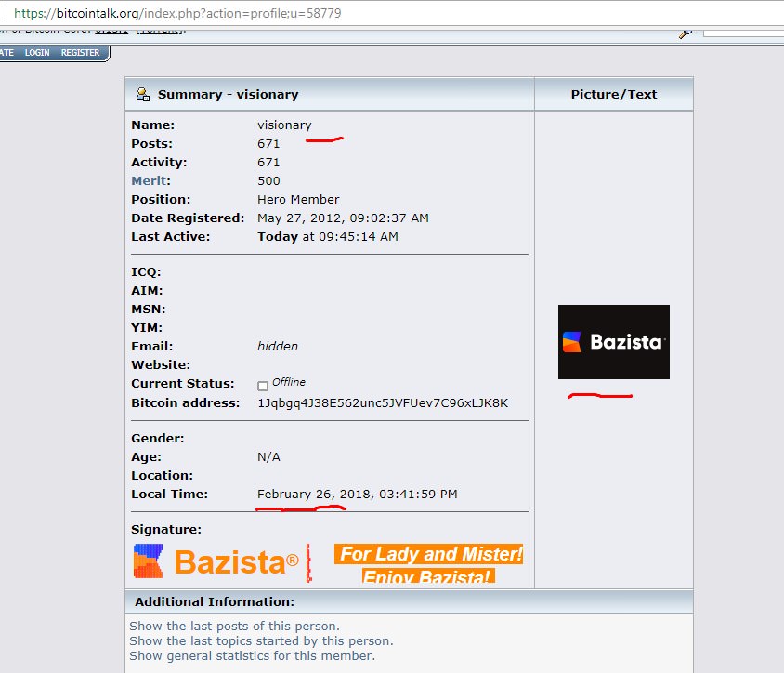Click the email value 'hidden'
784x673 pixels.
[278, 346]
